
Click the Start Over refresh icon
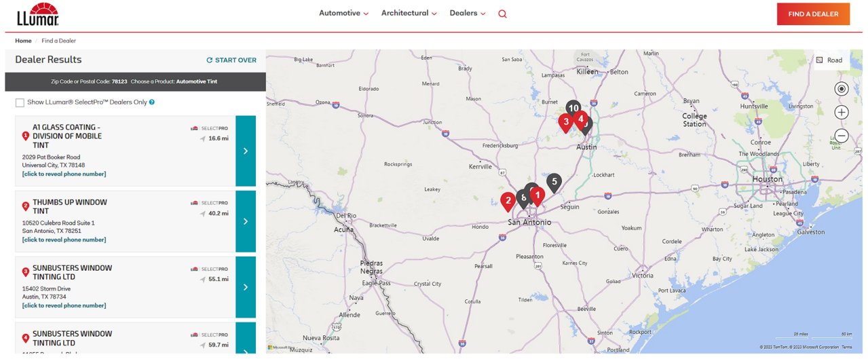(210, 60)
